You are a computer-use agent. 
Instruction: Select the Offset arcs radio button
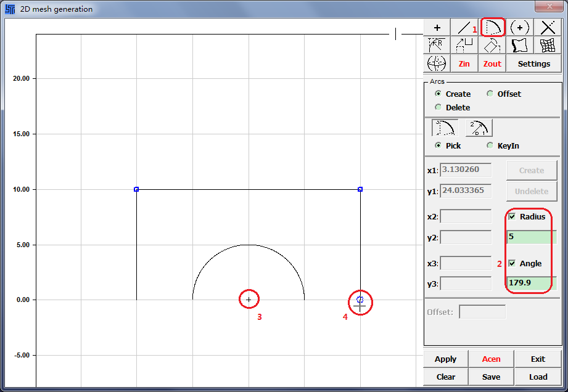pyautogui.click(x=490, y=94)
